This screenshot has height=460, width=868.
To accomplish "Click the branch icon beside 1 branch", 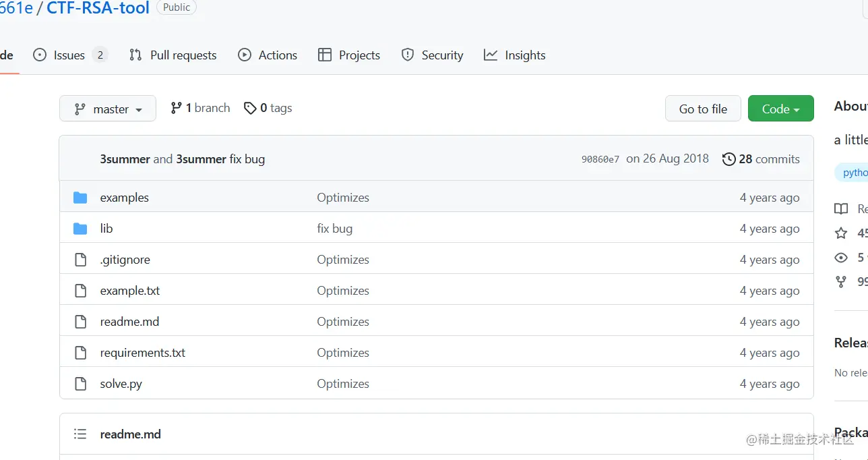I will tap(176, 108).
